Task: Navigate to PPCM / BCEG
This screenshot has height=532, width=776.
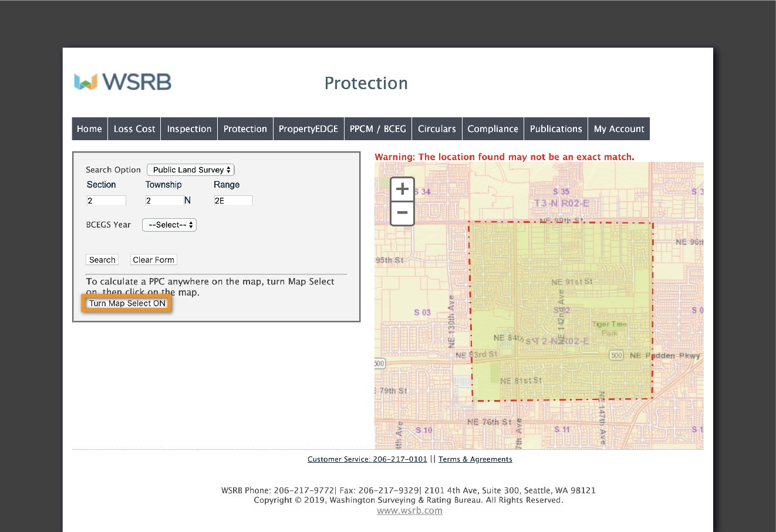Action: (377, 129)
